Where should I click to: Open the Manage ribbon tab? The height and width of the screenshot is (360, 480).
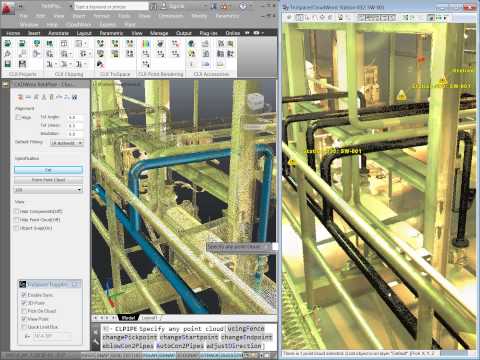pos(159,33)
